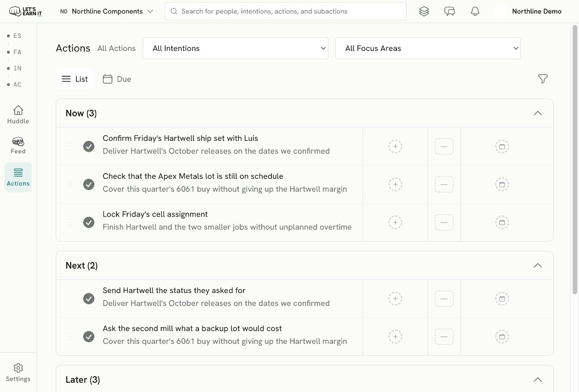579x392 pixels.
Task: Open the All Focus Areas dropdown
Action: click(428, 48)
